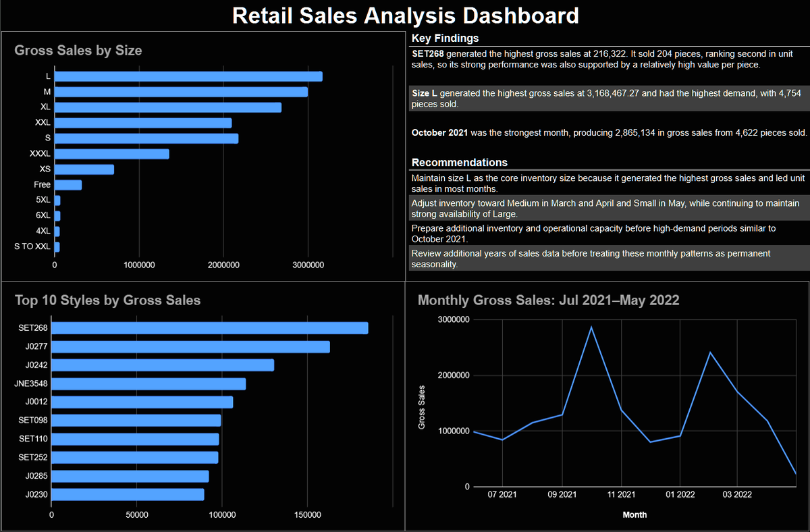This screenshot has height=532, width=810.
Task: Select the SET268 highest gross sales finding
Action: 608,59
